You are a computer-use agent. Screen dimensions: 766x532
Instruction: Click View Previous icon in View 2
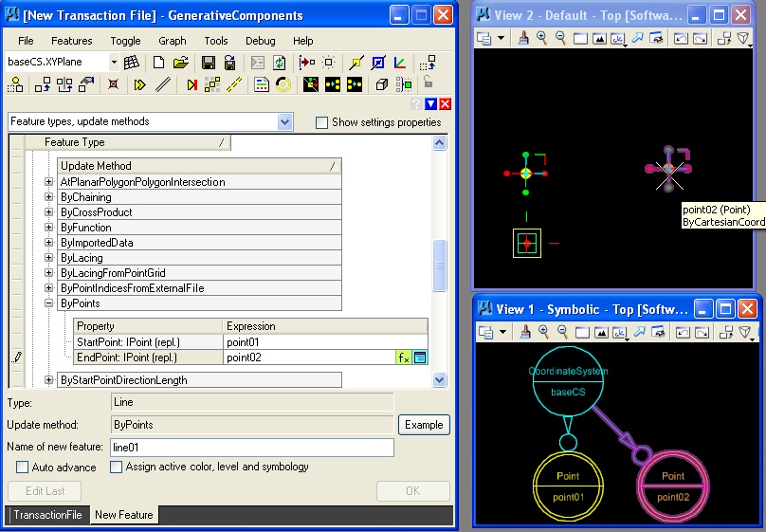point(680,38)
